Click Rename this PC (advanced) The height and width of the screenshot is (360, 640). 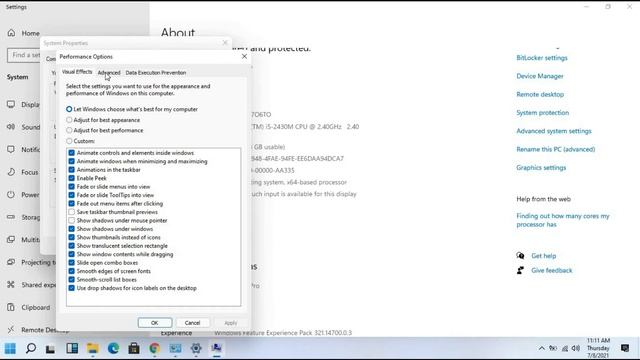pyautogui.click(x=556, y=149)
